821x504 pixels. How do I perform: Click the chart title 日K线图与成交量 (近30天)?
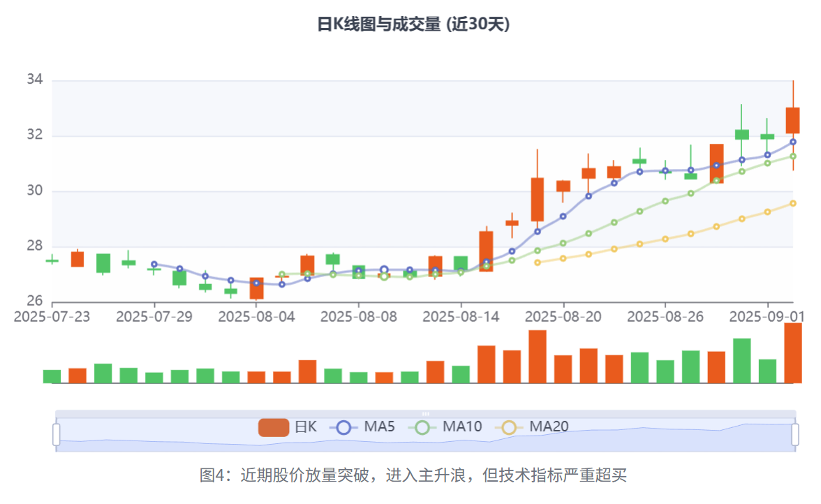[413, 24]
